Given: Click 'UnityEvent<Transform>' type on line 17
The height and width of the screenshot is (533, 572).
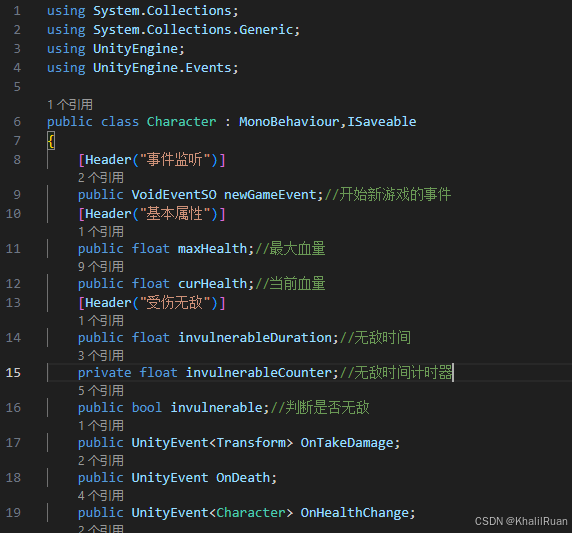Looking at the screenshot, I should tap(212, 443).
